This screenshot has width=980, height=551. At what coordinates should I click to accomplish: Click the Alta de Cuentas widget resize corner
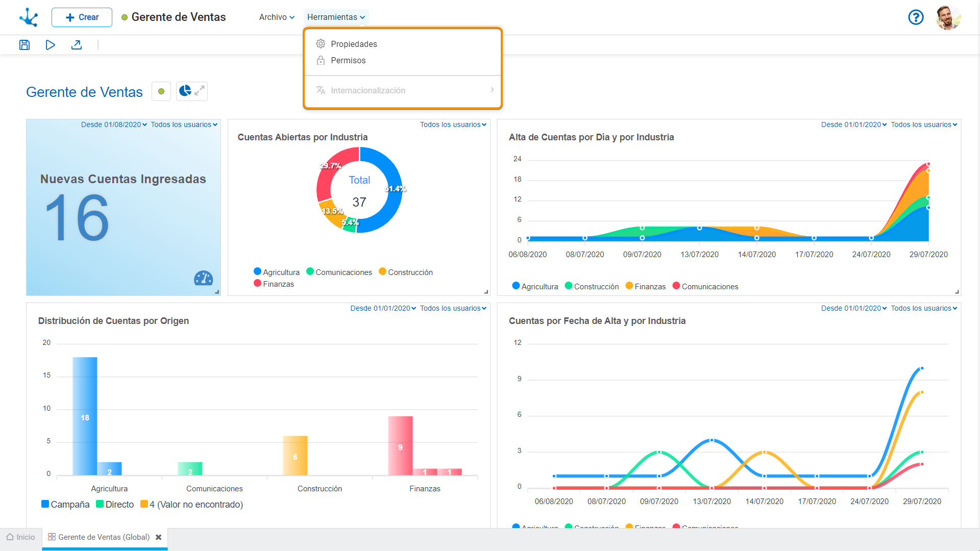click(957, 292)
